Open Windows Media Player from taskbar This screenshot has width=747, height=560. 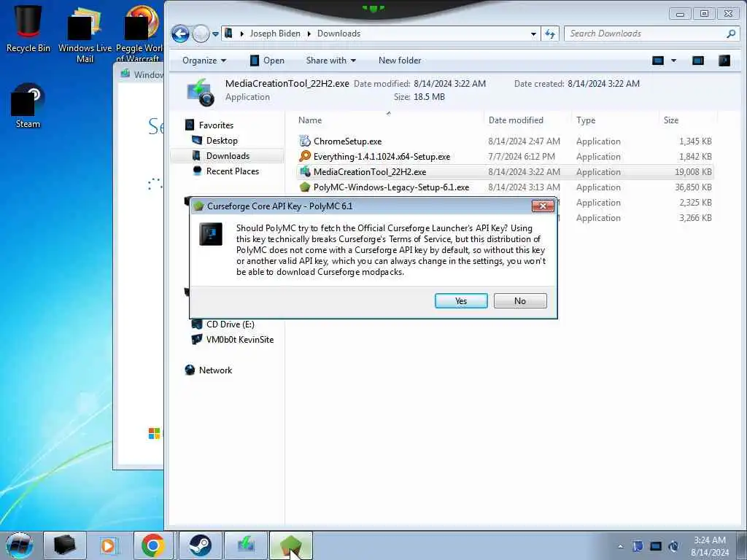(x=108, y=545)
